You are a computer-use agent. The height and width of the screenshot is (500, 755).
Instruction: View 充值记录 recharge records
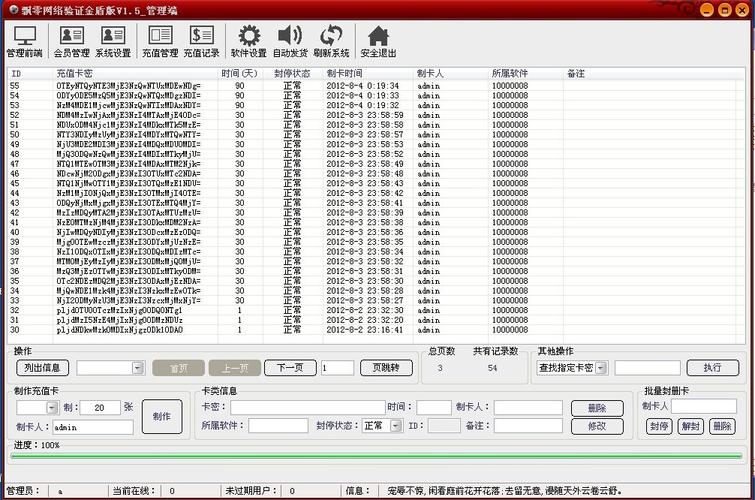pyautogui.click(x=202, y=40)
